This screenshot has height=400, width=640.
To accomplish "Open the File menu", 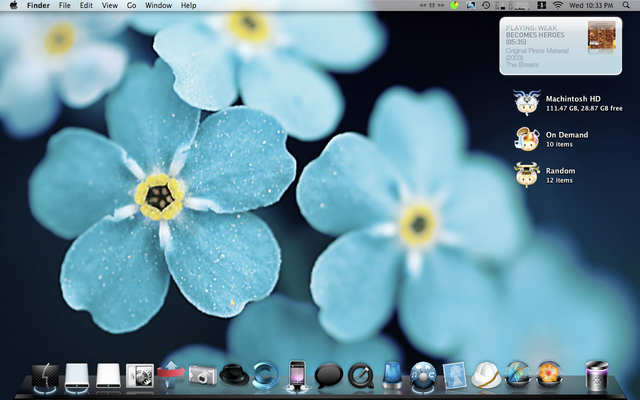I will [64, 5].
